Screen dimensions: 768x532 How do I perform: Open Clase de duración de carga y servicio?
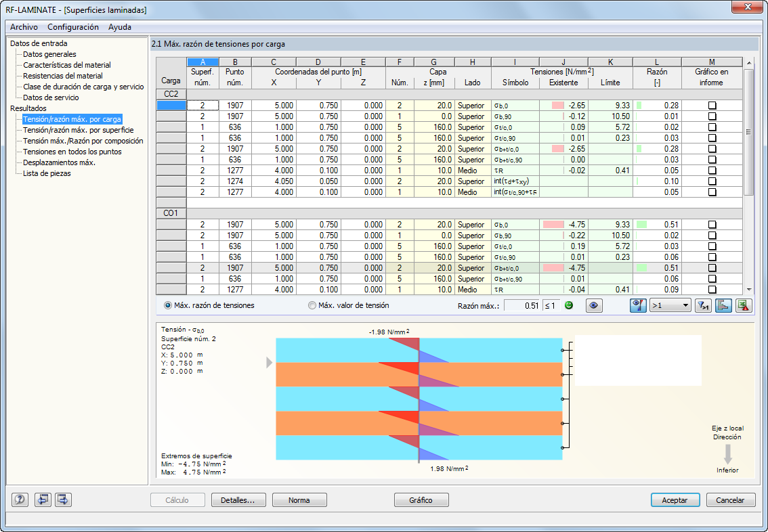click(83, 87)
